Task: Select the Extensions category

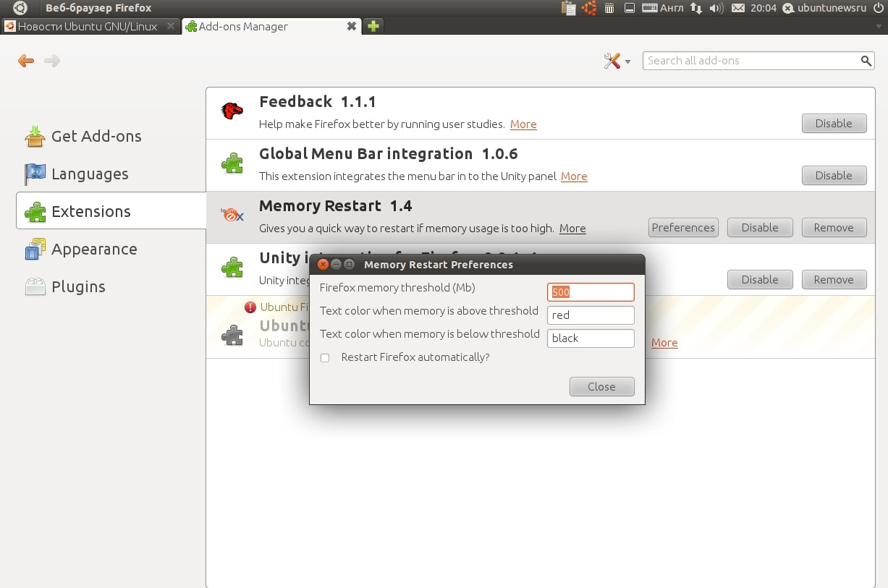Action: 111,211
